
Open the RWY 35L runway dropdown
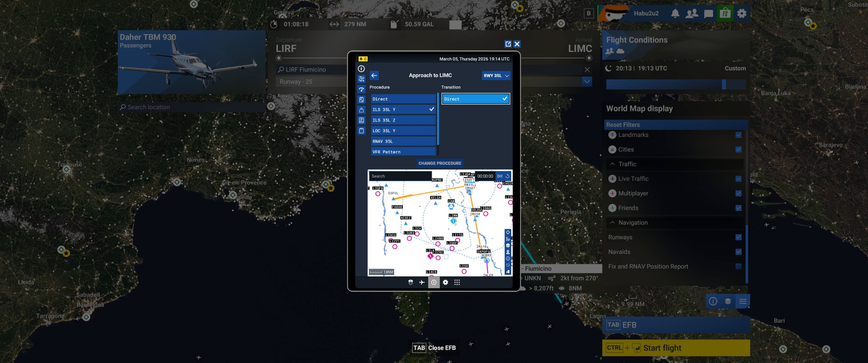496,75
